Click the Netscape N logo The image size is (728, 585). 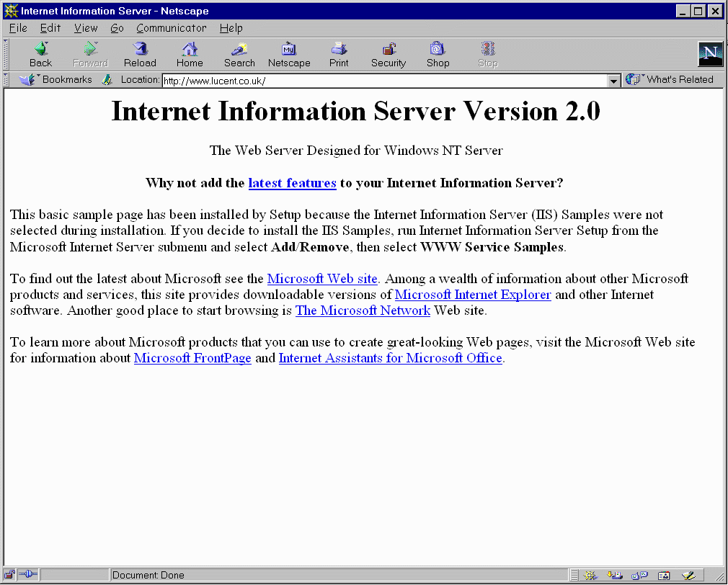coord(711,54)
